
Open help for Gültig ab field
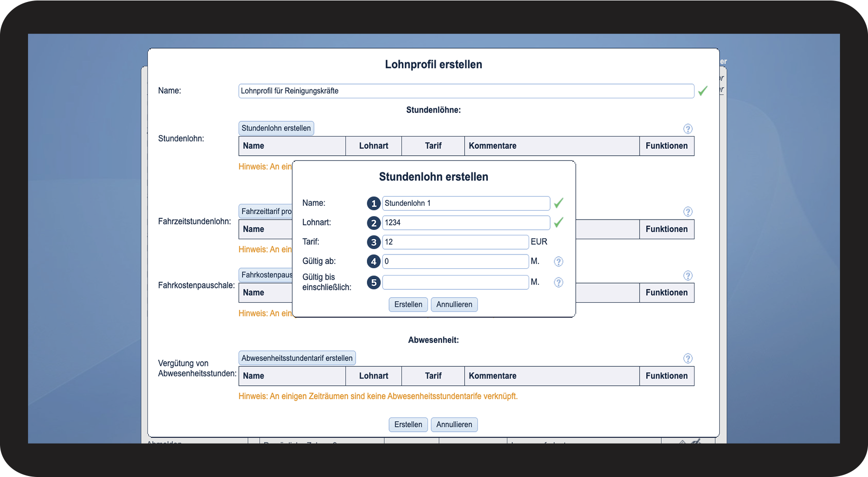pos(559,261)
